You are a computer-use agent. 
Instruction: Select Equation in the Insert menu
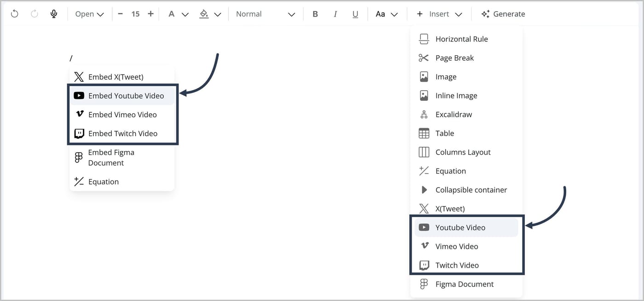(x=466, y=171)
